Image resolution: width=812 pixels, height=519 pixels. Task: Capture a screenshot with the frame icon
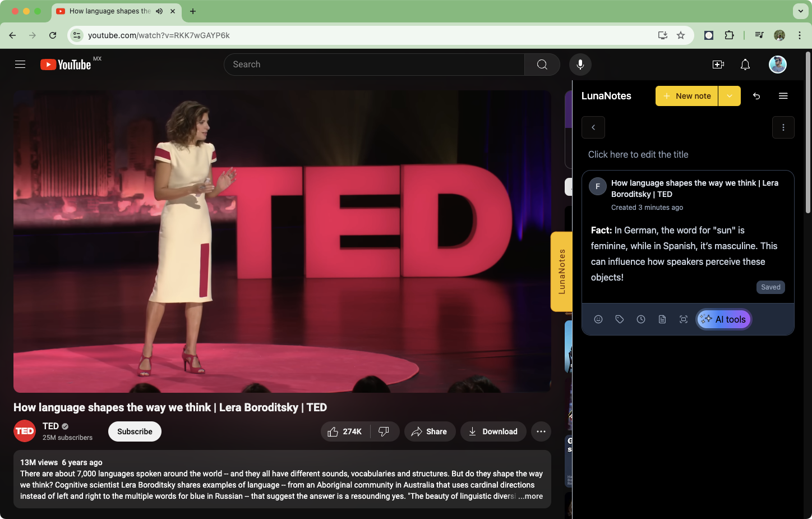pos(684,319)
